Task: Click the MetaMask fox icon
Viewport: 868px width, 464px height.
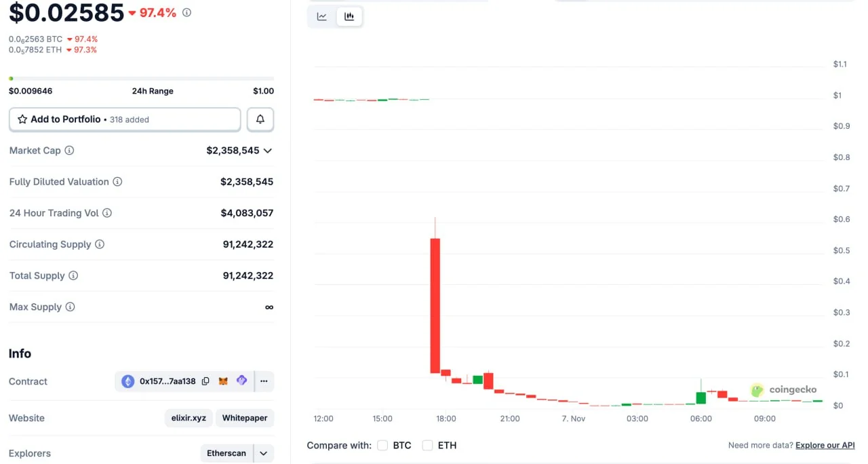Action: coord(223,381)
